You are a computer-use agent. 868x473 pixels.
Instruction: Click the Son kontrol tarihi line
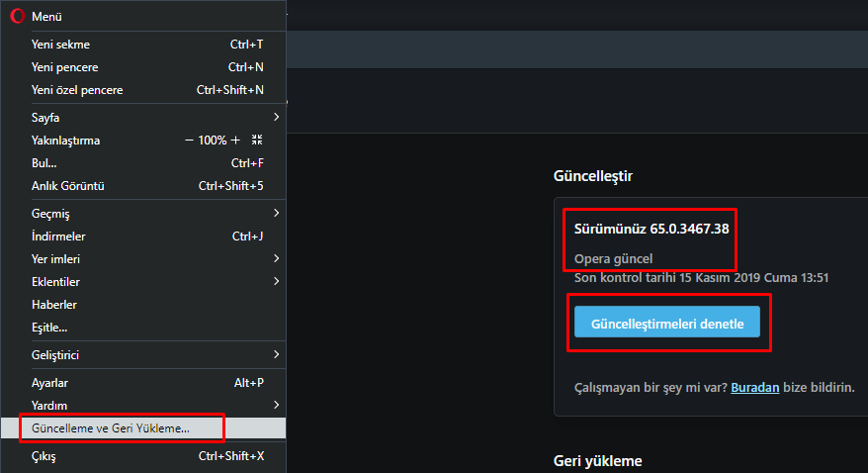pyautogui.click(x=701, y=277)
